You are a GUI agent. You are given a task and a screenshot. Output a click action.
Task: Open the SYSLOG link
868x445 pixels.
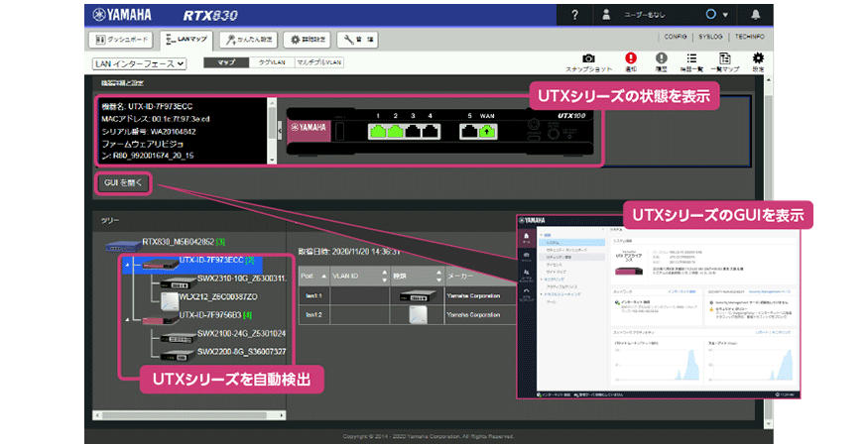pos(710,37)
